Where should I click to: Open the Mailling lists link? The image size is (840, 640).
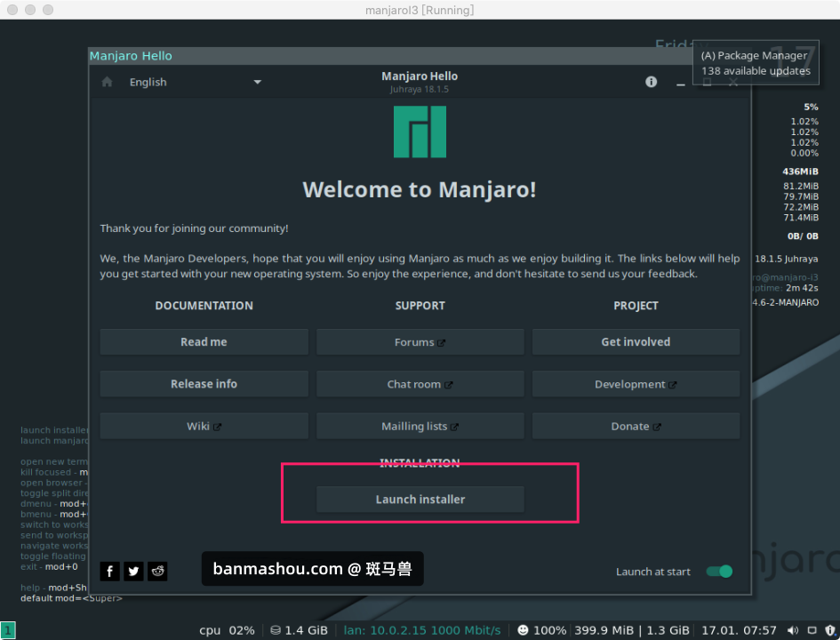tap(420, 427)
